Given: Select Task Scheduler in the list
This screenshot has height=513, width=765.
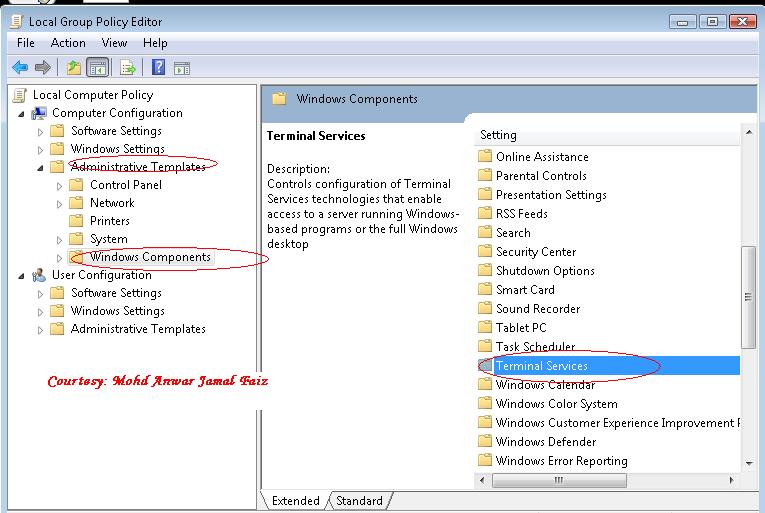Looking at the screenshot, I should (x=535, y=347).
